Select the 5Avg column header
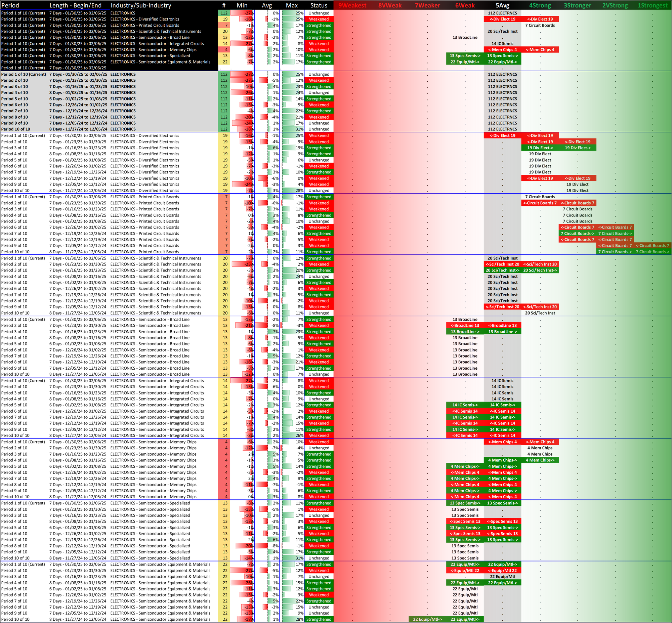The width and height of the screenshot is (672, 623). coord(502,5)
